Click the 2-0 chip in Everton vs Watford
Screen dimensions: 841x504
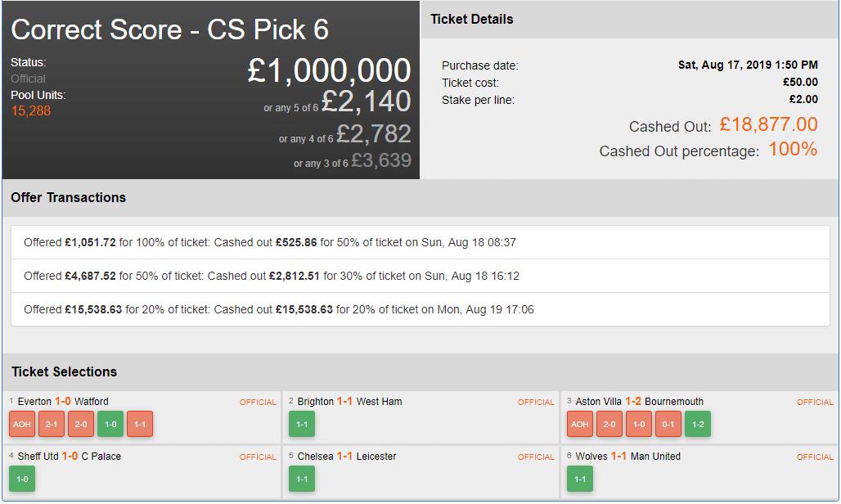click(x=81, y=424)
